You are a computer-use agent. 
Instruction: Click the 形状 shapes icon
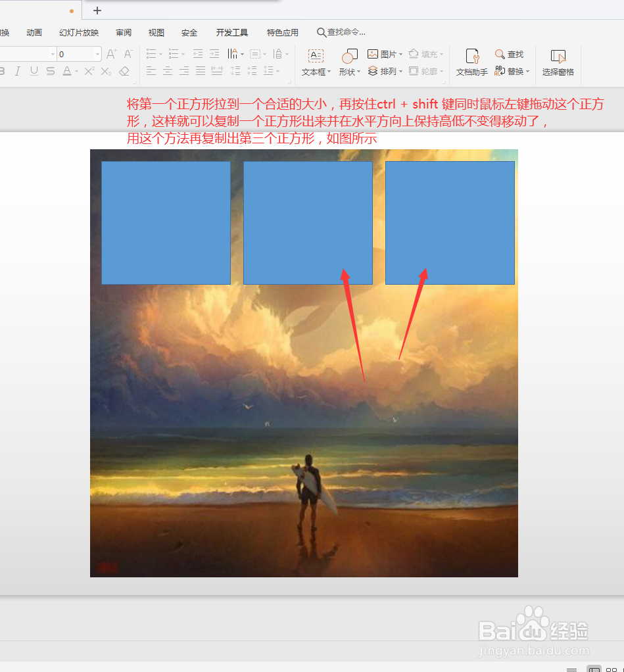[349, 56]
